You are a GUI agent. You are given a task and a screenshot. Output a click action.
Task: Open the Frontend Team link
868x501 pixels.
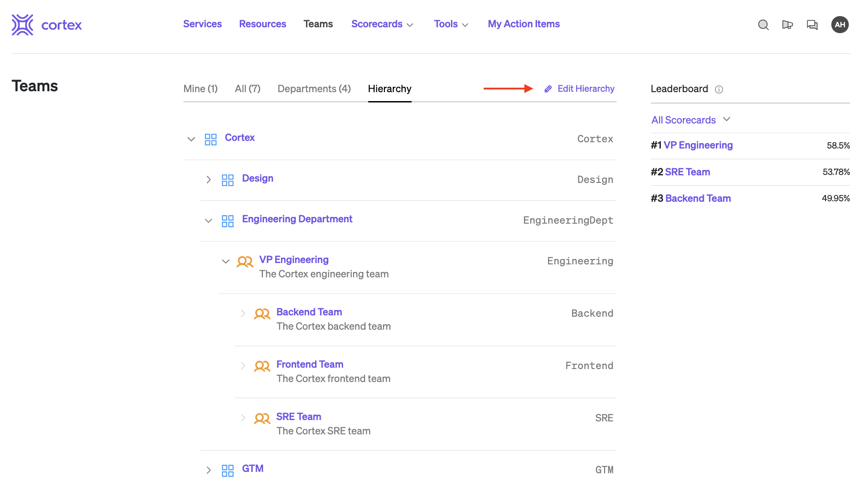click(x=310, y=365)
